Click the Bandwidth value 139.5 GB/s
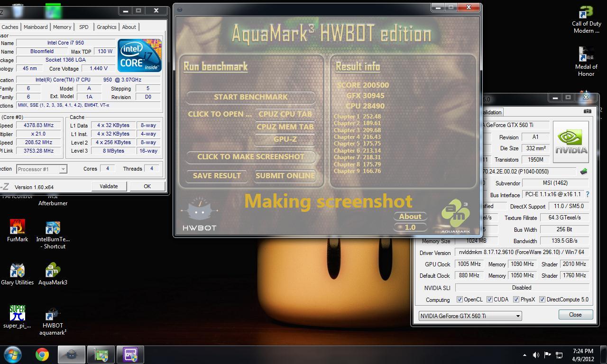This screenshot has width=607, height=364. click(x=564, y=241)
